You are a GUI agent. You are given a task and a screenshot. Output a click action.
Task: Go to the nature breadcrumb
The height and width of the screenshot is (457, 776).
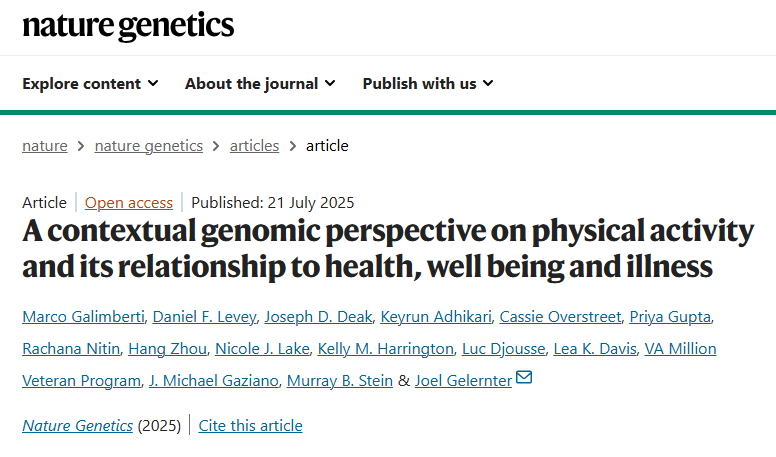coord(45,146)
